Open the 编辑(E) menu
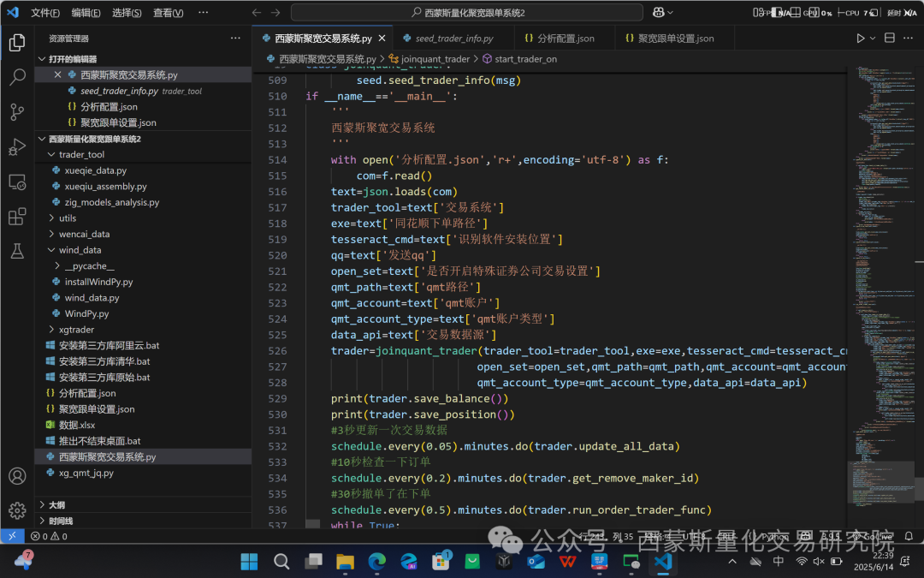 click(x=86, y=12)
